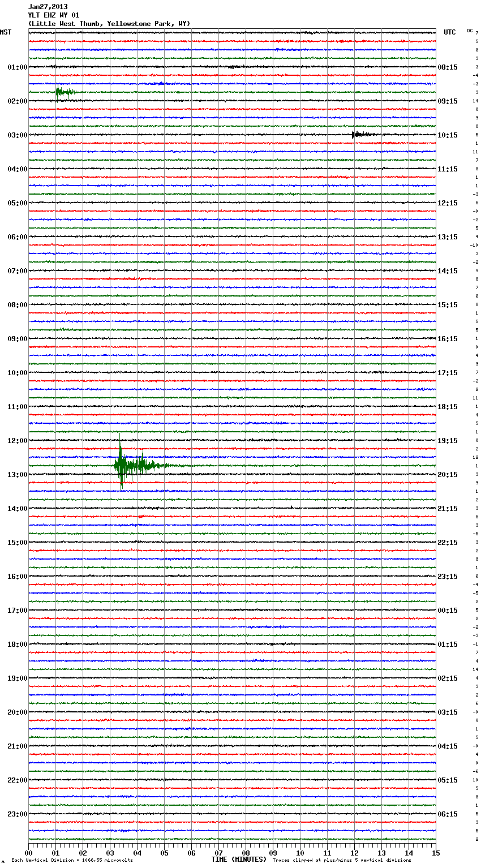Select the station code YLT EHZ WY 01
Screen dimensions: 481x868
(54, 15)
